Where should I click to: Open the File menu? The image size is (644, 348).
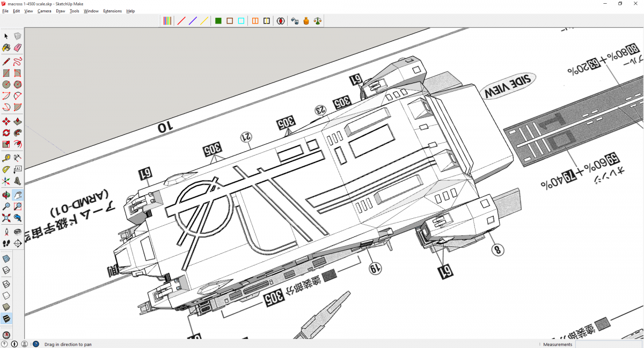click(5, 11)
